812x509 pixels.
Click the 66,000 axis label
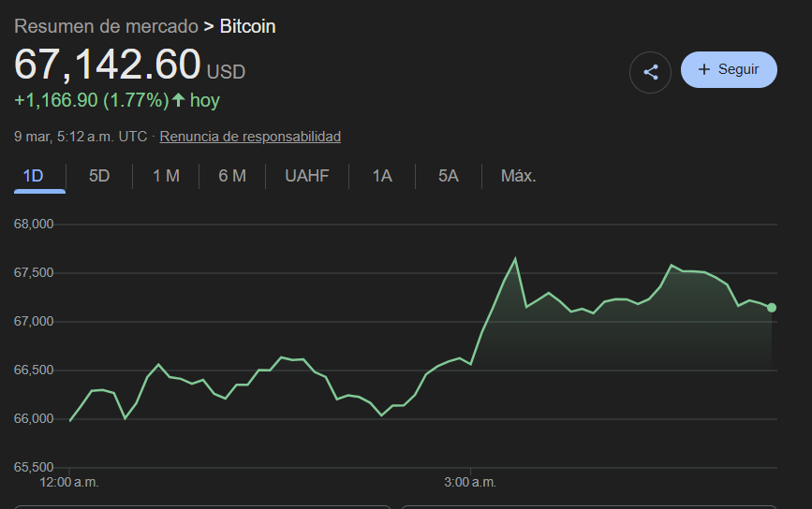click(34, 418)
